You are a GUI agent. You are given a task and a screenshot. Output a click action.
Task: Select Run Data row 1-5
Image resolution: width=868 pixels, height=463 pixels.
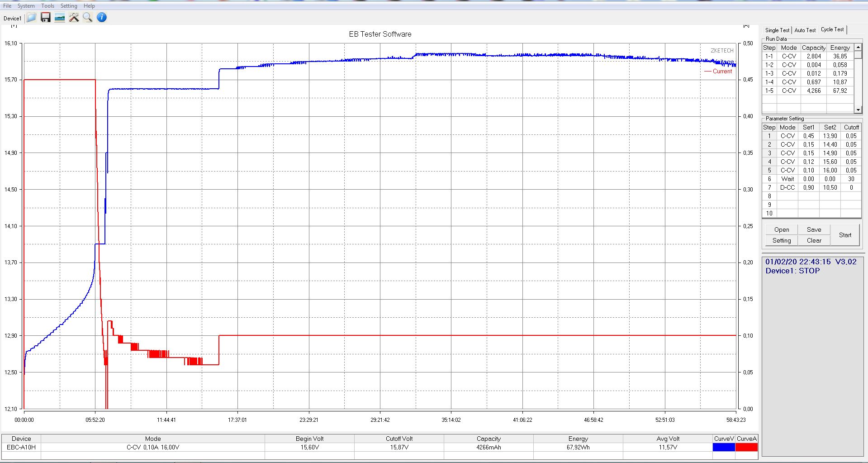coord(808,91)
